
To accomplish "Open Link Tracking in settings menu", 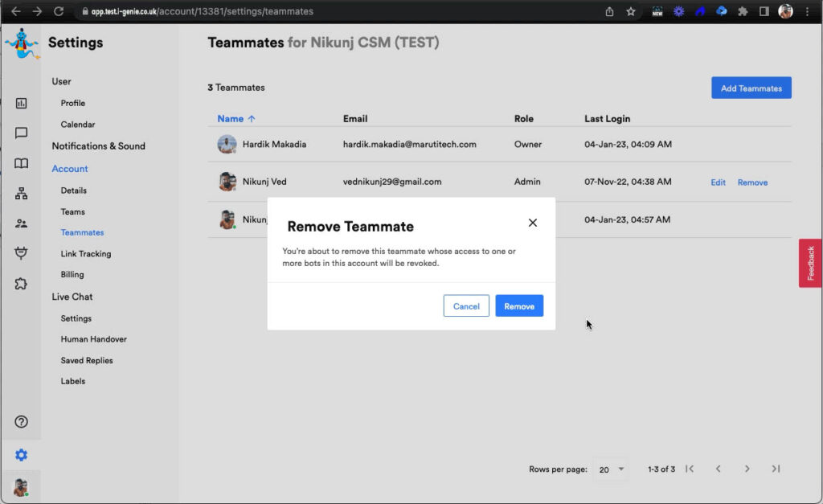I will tap(86, 254).
